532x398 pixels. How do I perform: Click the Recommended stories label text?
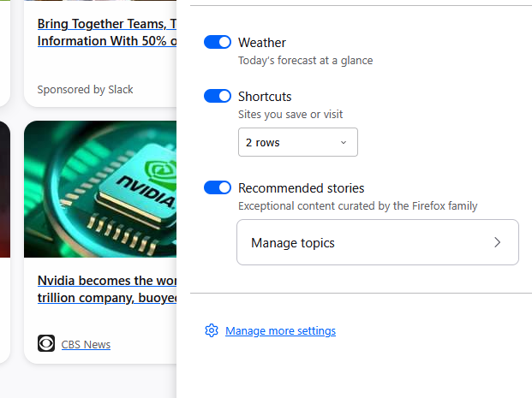pyautogui.click(x=301, y=188)
